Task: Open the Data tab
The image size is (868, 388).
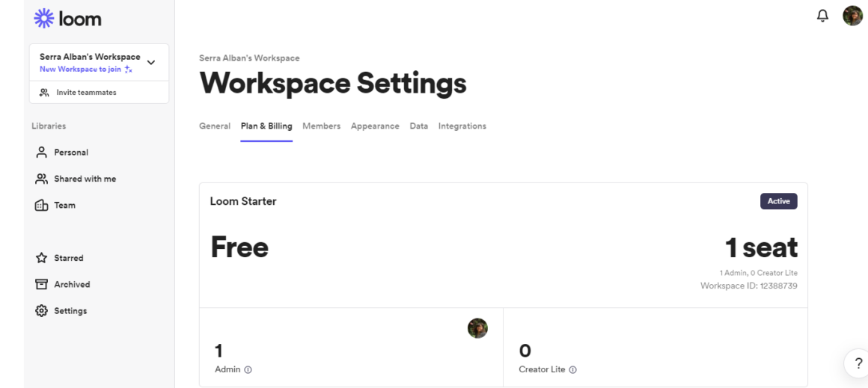Action: click(419, 126)
